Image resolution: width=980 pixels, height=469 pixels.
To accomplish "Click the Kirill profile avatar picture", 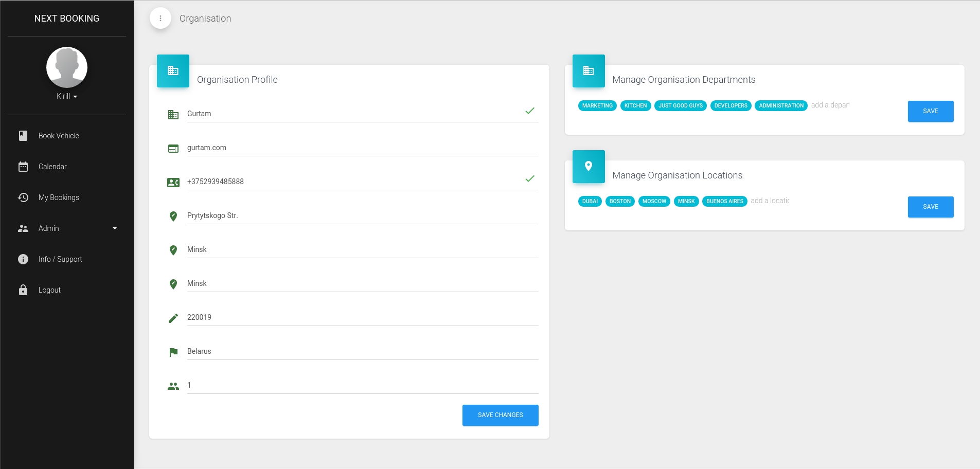I will tap(66, 67).
